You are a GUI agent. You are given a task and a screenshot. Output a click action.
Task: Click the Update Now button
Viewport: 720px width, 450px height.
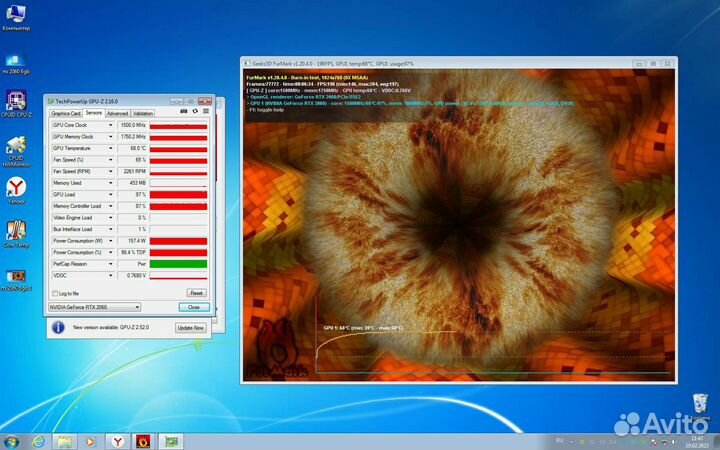point(191,328)
